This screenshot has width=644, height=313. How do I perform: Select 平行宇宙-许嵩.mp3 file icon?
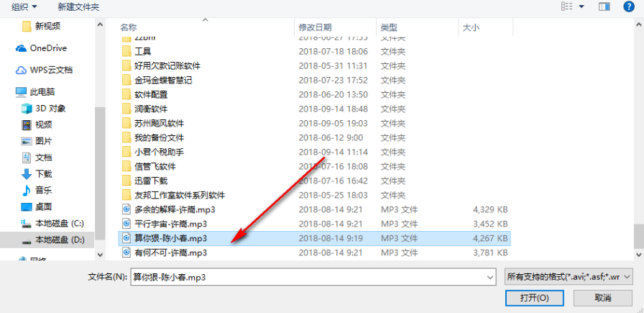coord(126,224)
